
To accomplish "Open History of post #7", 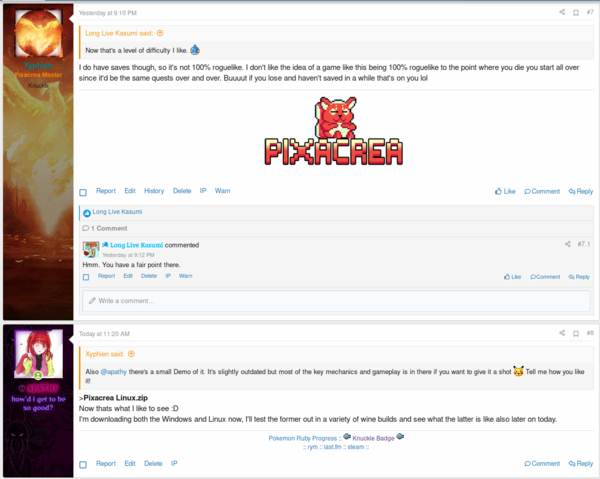I will [154, 191].
